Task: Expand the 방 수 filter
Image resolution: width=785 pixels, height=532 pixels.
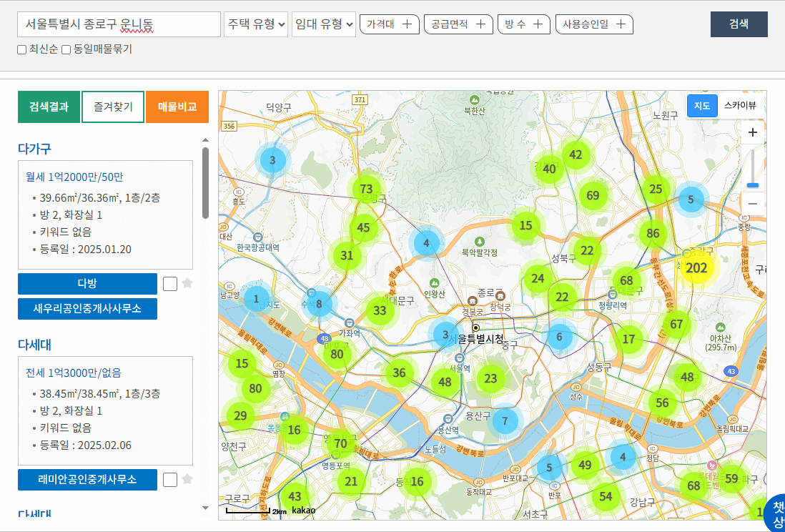Action: 524,24
